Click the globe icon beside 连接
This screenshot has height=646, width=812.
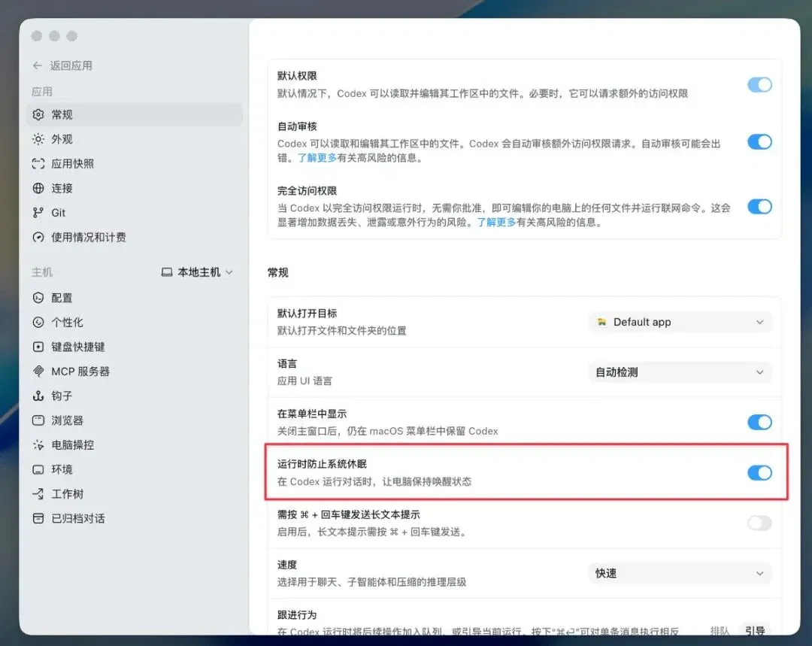[38, 188]
